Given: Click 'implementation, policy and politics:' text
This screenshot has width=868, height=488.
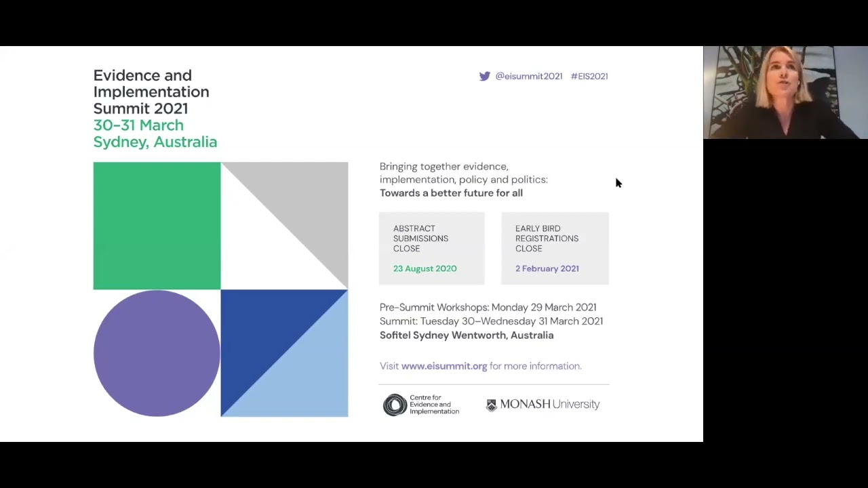Looking at the screenshot, I should click(464, 180).
